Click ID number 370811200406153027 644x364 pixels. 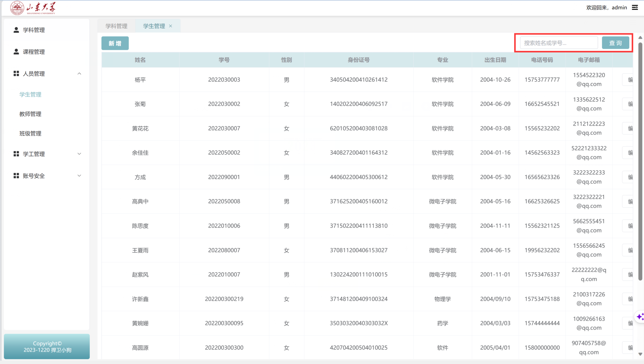click(359, 250)
